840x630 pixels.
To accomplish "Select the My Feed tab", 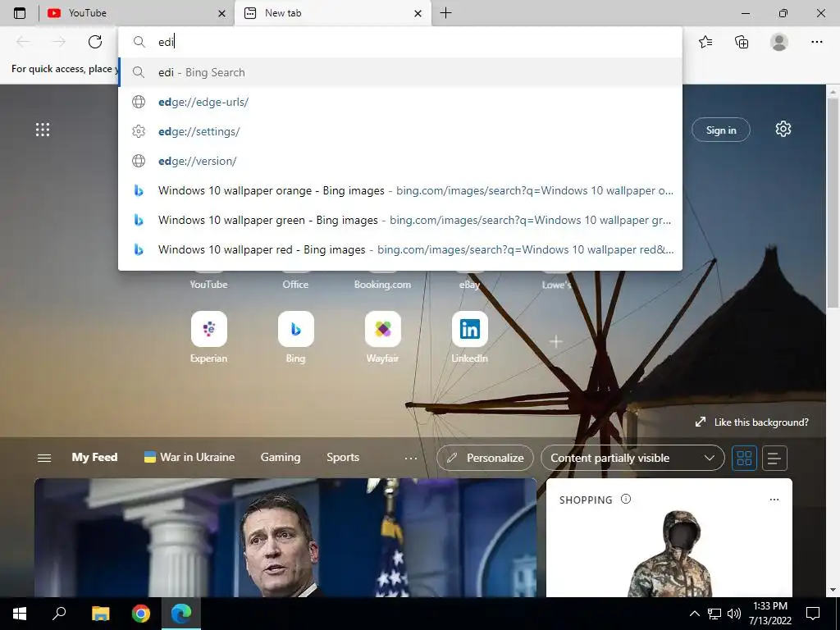I will coord(94,457).
